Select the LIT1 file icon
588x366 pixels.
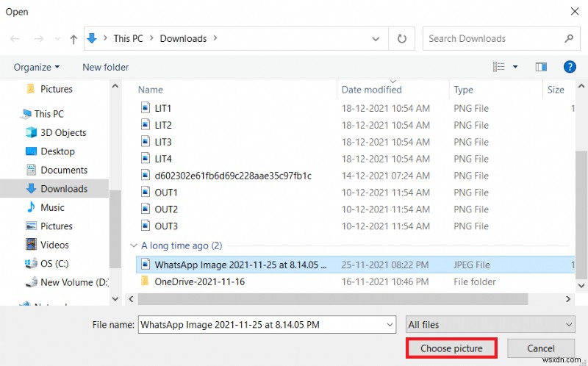146,107
